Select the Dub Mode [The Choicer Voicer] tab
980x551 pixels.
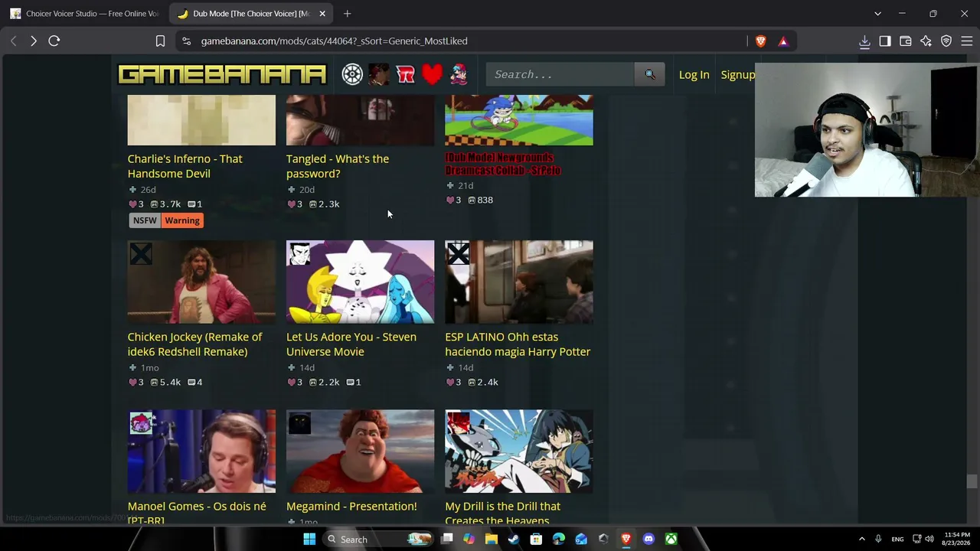pyautogui.click(x=243, y=13)
